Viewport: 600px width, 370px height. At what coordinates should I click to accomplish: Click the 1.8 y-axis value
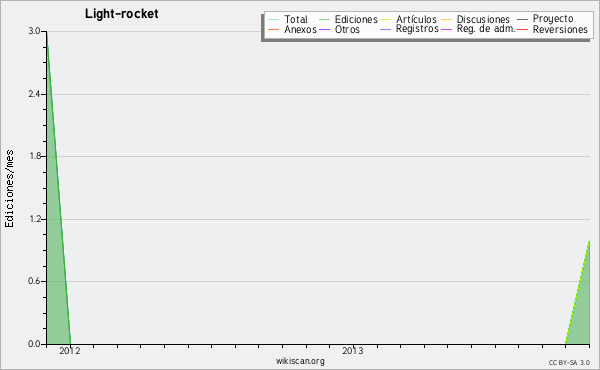(34, 156)
